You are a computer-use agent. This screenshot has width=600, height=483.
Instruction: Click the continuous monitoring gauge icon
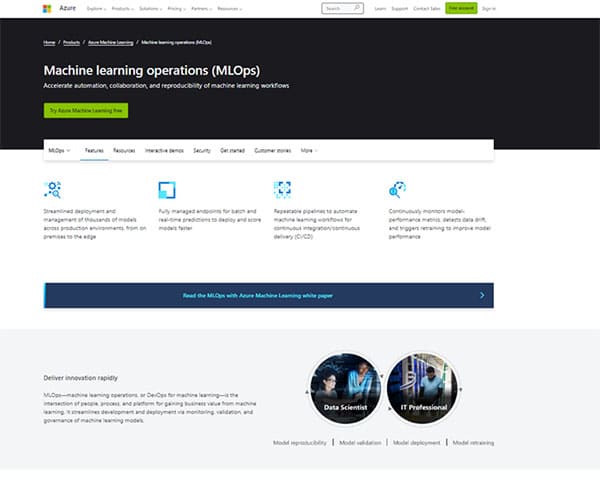[398, 190]
